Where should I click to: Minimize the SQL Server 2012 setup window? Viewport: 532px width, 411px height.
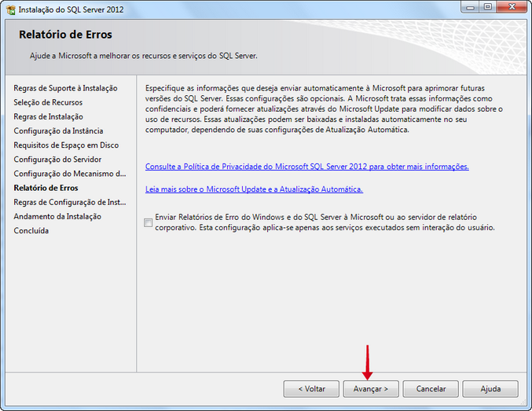(x=470, y=7)
